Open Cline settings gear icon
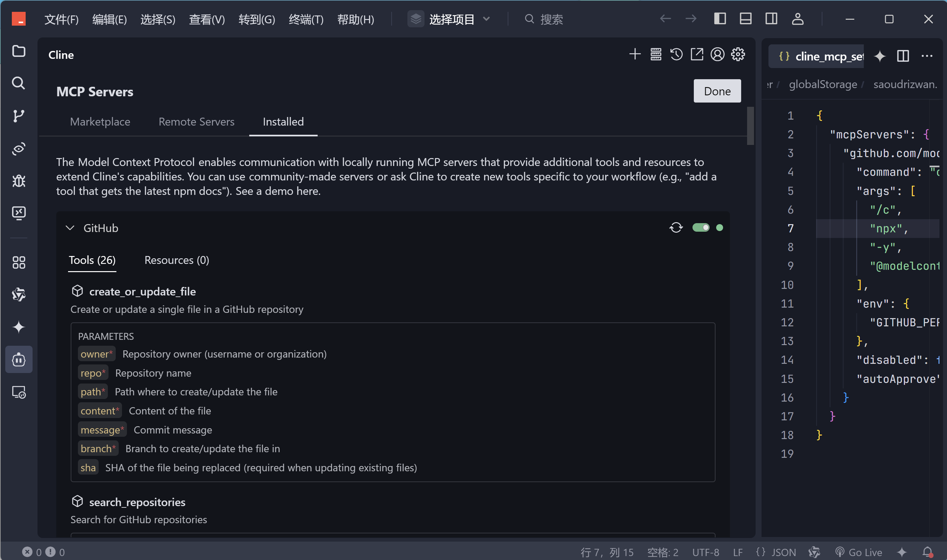This screenshot has width=947, height=560. 738,54
